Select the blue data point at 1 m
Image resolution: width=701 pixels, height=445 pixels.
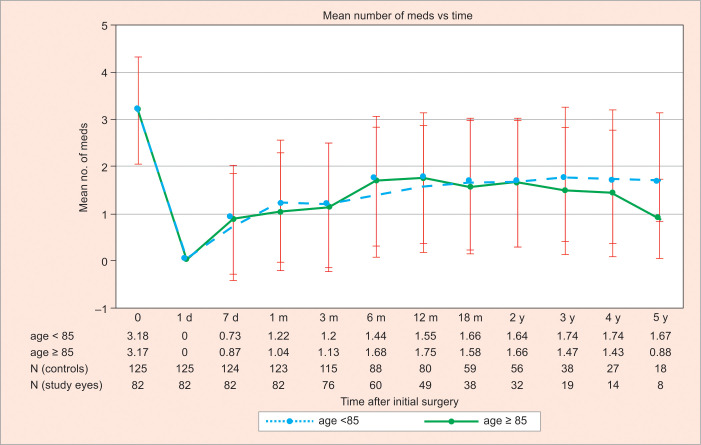pyautogui.click(x=281, y=203)
